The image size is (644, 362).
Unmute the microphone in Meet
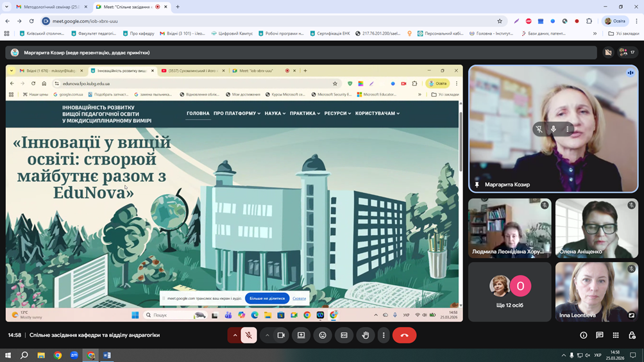(x=249, y=335)
